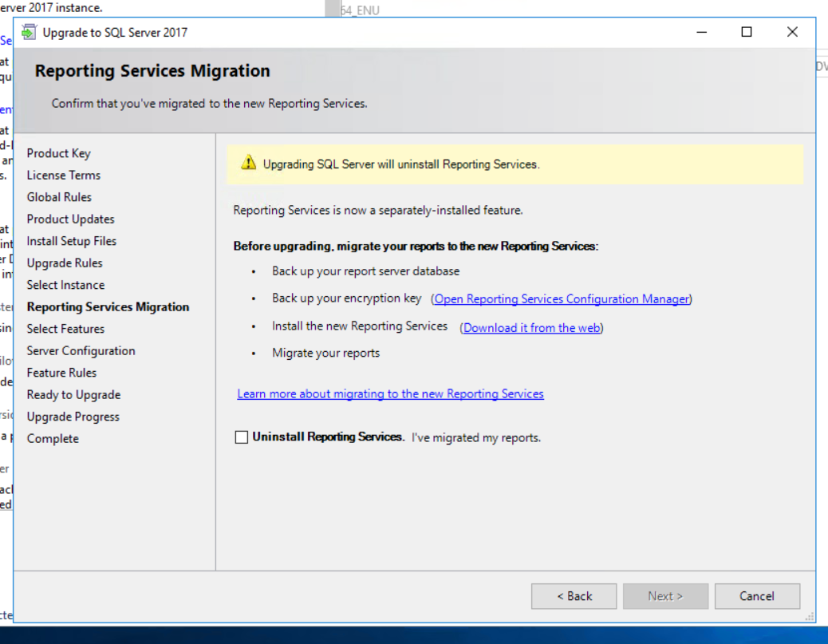The width and height of the screenshot is (828, 644).
Task: Select License Terms step in sidebar
Action: coord(63,175)
